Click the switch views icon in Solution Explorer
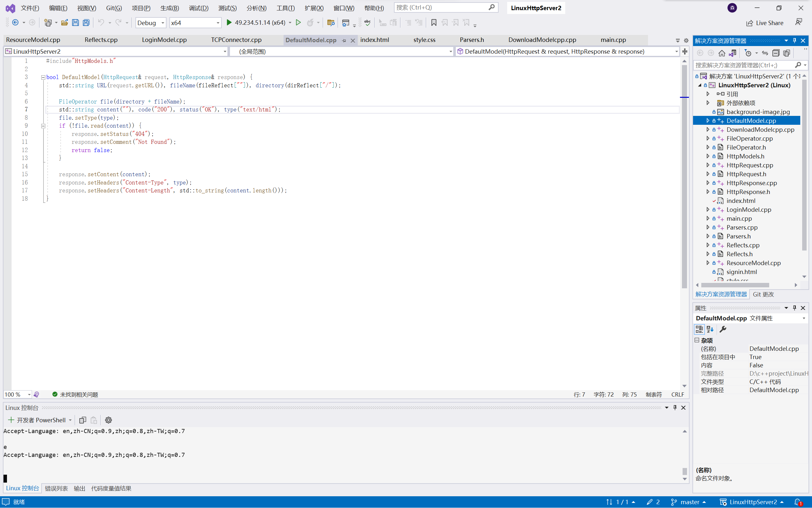 coord(733,53)
